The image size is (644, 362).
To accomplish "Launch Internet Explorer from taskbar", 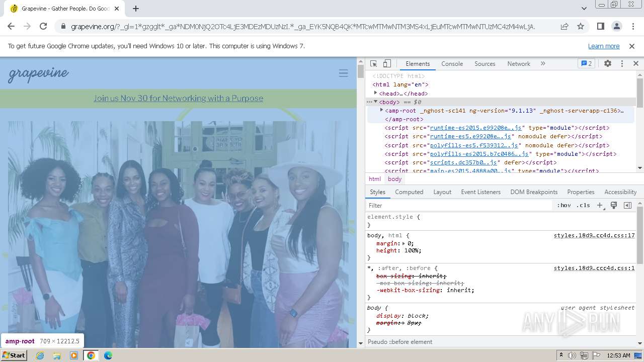I will tap(40, 355).
